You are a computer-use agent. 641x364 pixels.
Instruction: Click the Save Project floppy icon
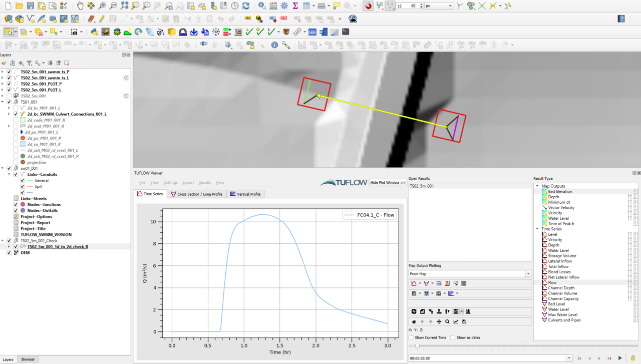click(x=31, y=6)
